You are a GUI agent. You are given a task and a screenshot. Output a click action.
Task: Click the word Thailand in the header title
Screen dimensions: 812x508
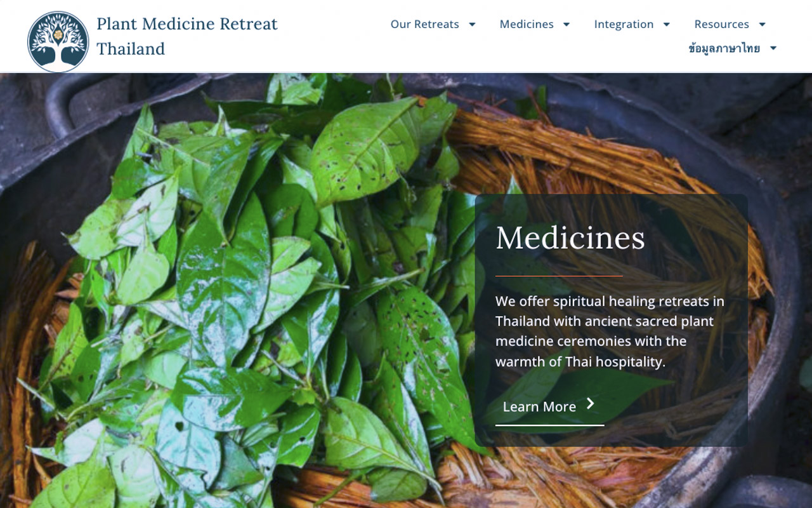[131, 49]
